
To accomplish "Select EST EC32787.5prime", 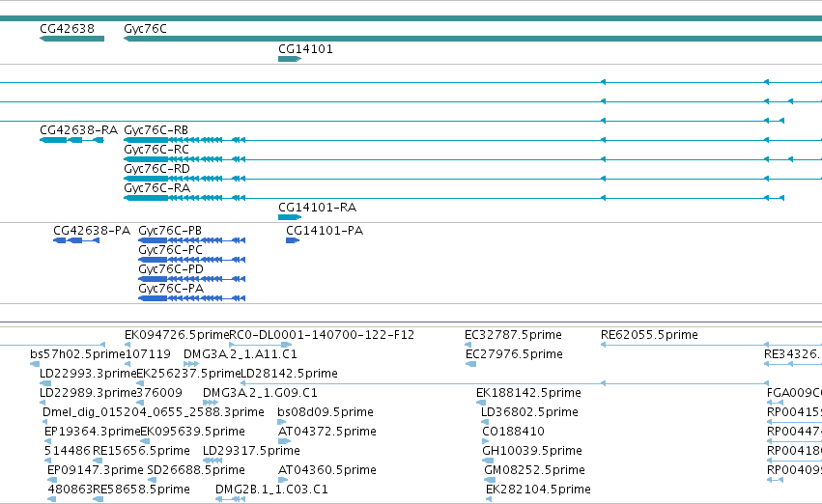I will point(513,335).
